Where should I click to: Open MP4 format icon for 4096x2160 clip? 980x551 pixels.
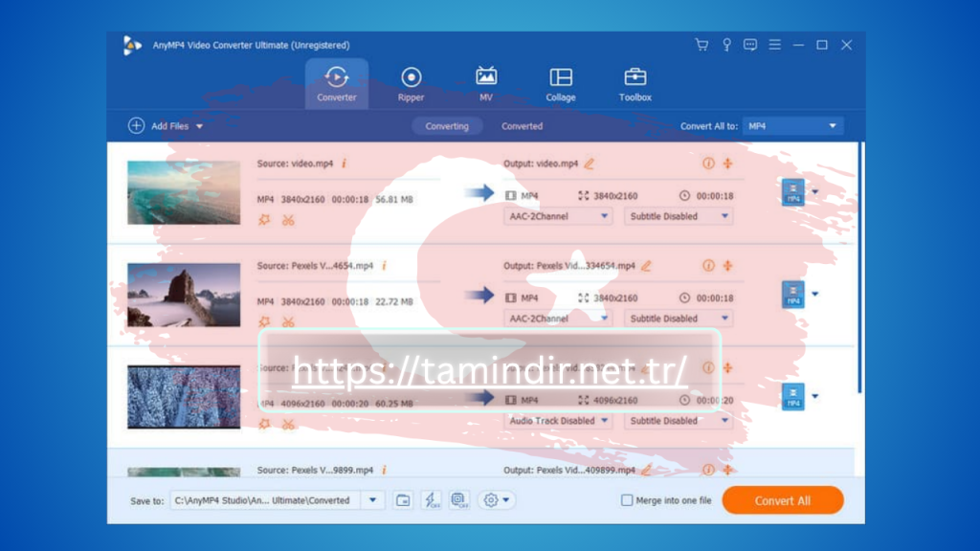click(793, 397)
